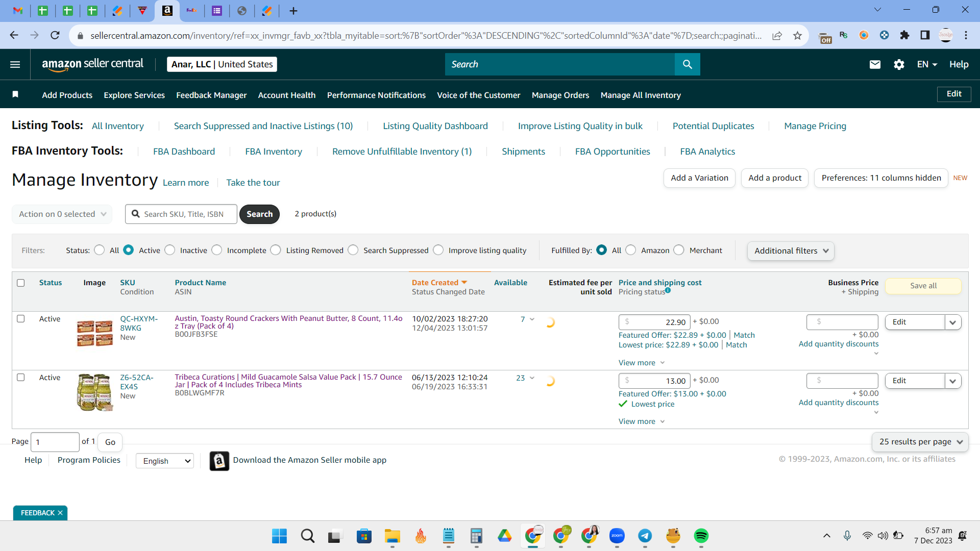980x551 pixels.
Task: Open the FBA Dashboard link
Action: click(x=184, y=152)
